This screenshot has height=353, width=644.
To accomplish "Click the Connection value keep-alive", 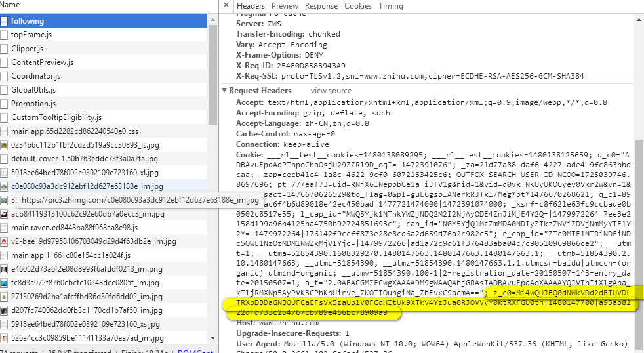I will point(306,144).
